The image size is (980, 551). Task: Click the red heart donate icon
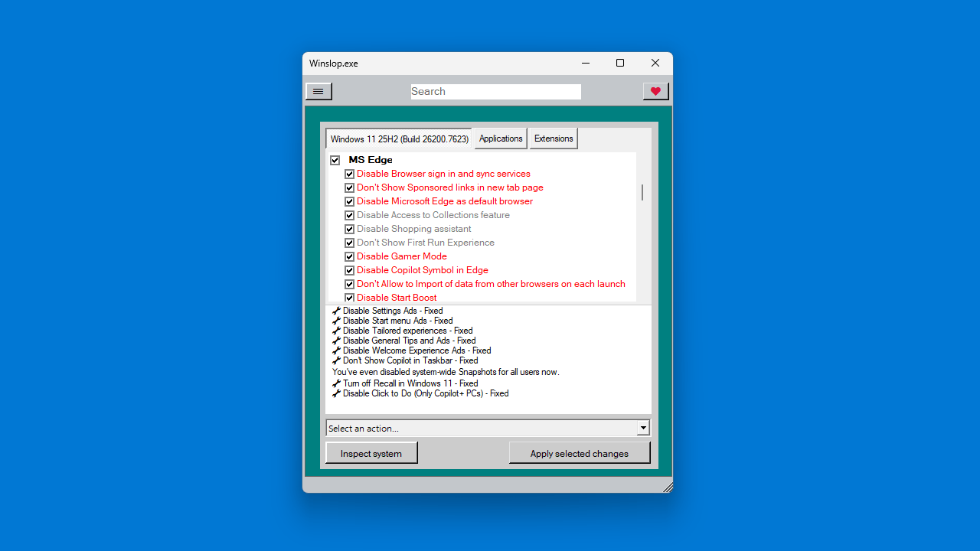click(655, 92)
